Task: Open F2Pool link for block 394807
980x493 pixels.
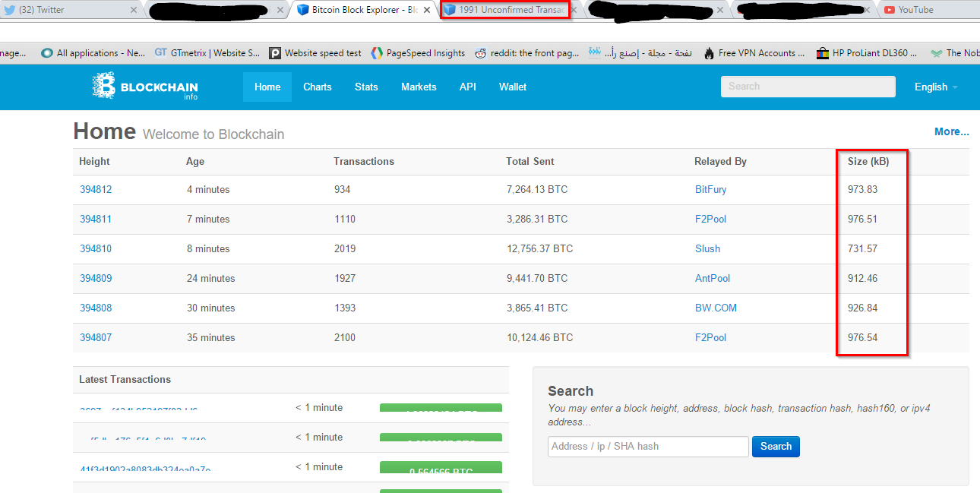Action: 711,337
